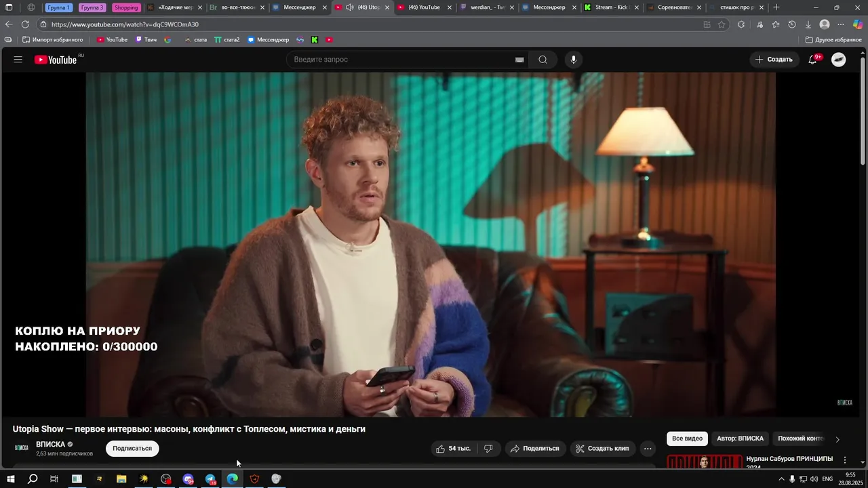Select the Все видео filter chip
Image resolution: width=868 pixels, height=488 pixels.
(687, 439)
